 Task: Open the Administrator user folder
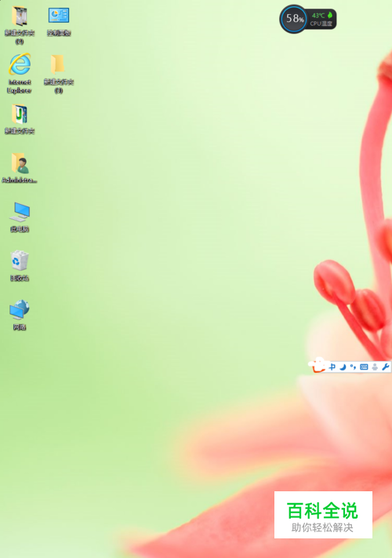coord(20,168)
